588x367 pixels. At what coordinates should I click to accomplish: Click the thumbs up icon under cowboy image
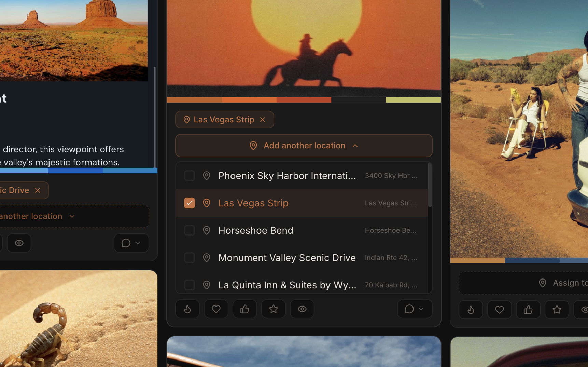coord(245,309)
